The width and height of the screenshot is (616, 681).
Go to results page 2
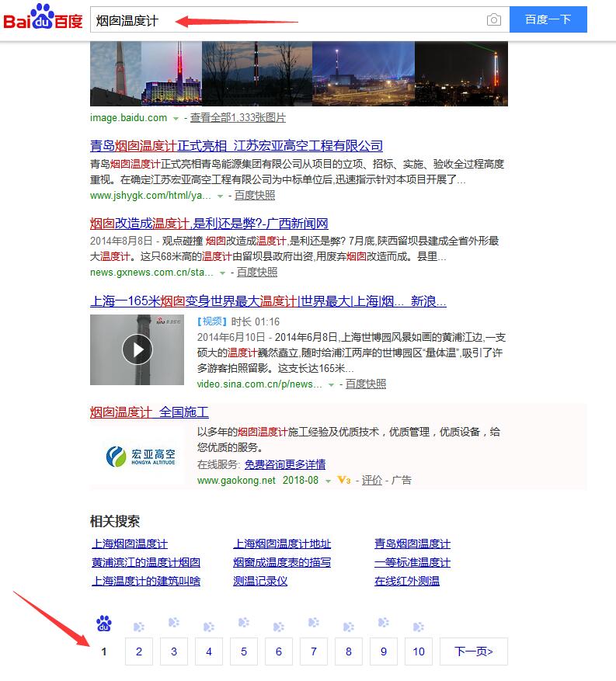tap(139, 651)
